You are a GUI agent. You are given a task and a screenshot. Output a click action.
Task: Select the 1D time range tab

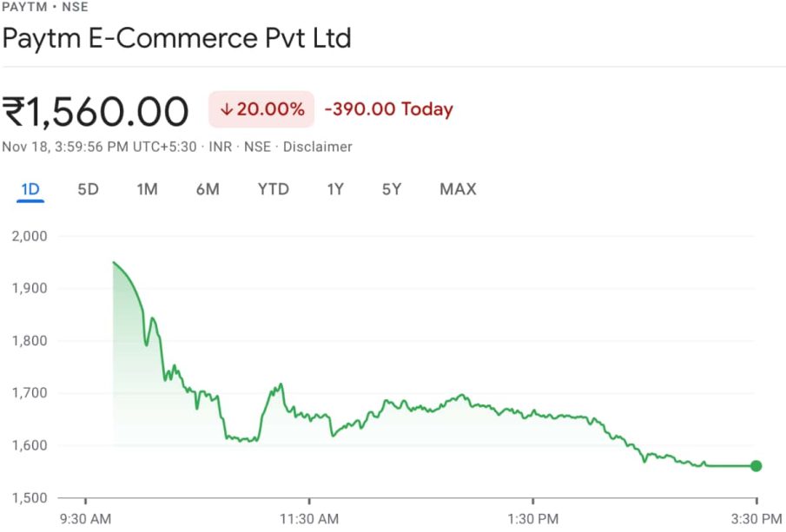point(30,189)
